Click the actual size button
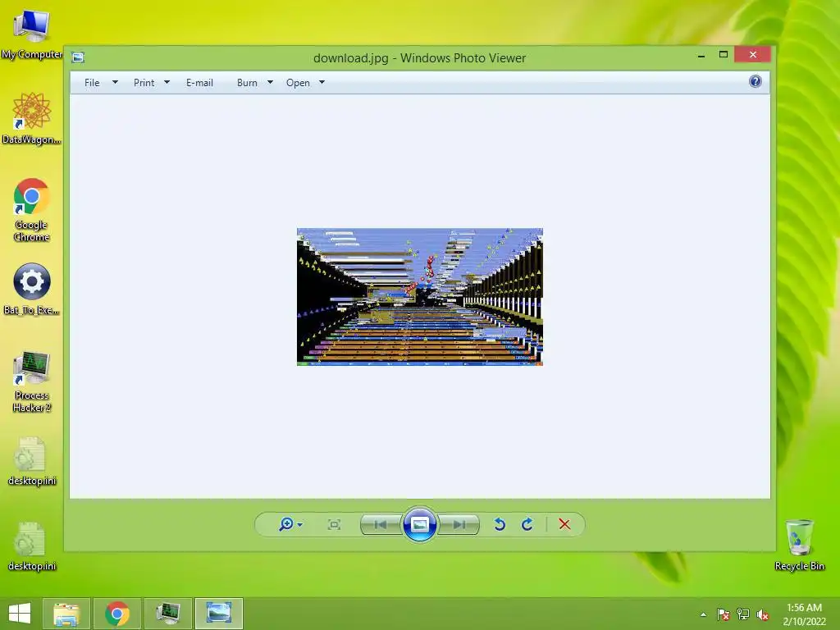The width and height of the screenshot is (840, 630). pos(334,524)
